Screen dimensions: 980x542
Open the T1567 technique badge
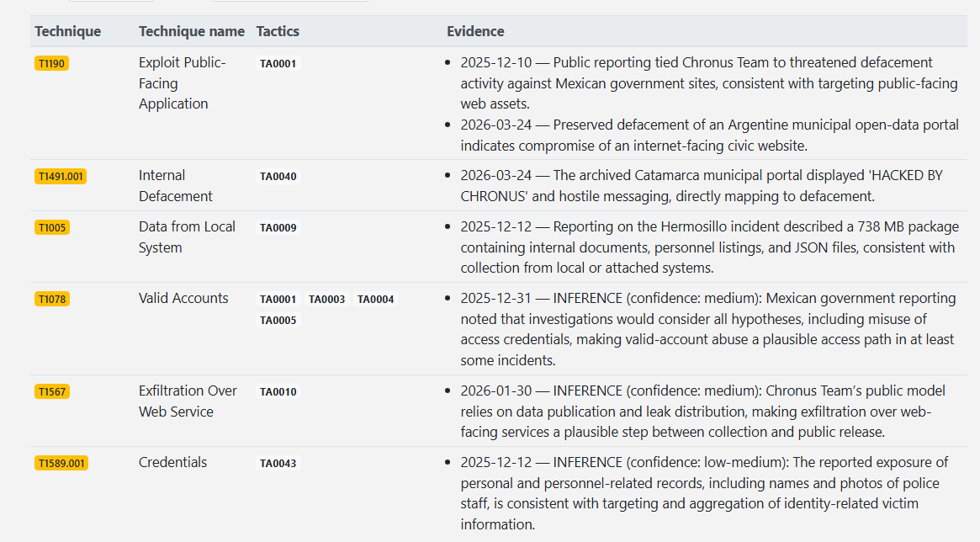click(x=52, y=392)
